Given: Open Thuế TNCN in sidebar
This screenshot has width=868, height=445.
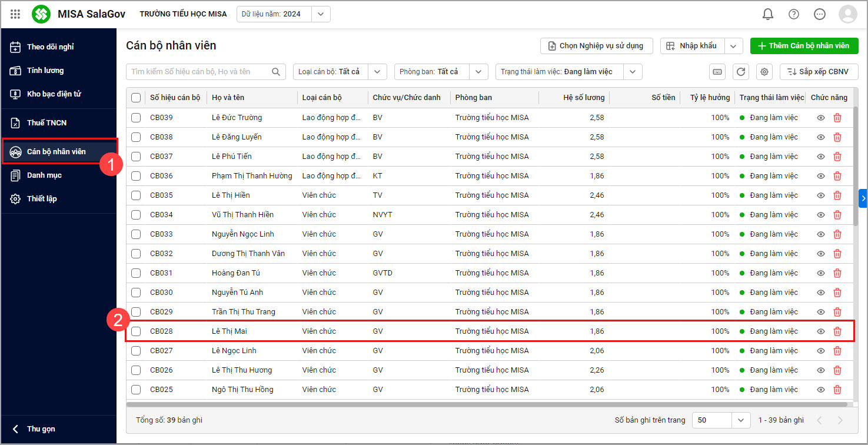Looking at the screenshot, I should [x=58, y=123].
